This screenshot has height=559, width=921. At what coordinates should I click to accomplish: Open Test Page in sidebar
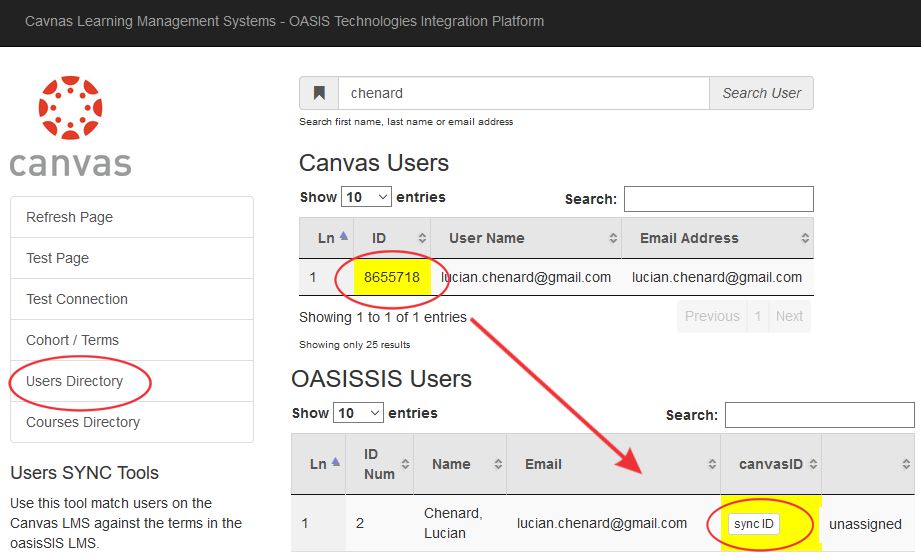[132, 258]
